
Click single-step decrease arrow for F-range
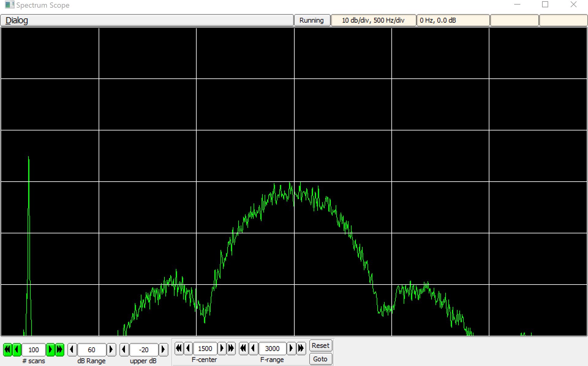click(253, 348)
